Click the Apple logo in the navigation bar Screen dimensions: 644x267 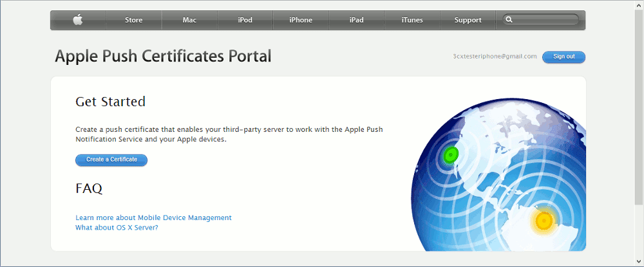[x=78, y=20]
